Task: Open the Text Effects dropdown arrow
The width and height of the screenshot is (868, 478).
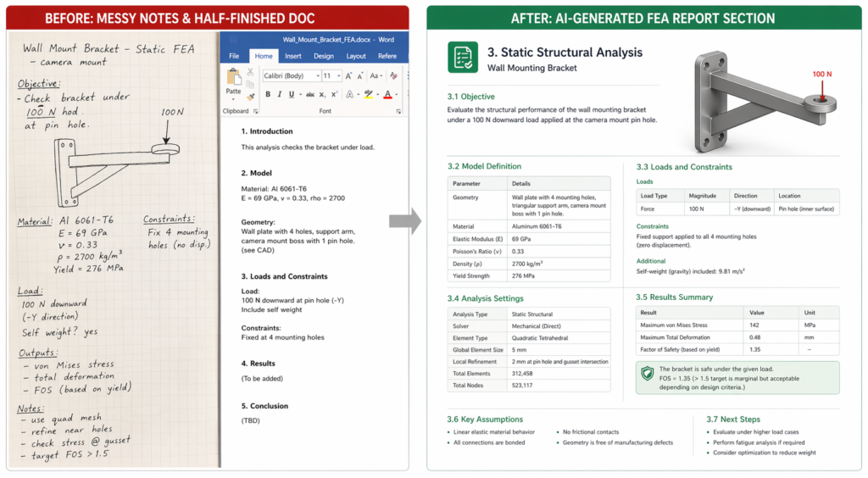Action: click(x=359, y=95)
